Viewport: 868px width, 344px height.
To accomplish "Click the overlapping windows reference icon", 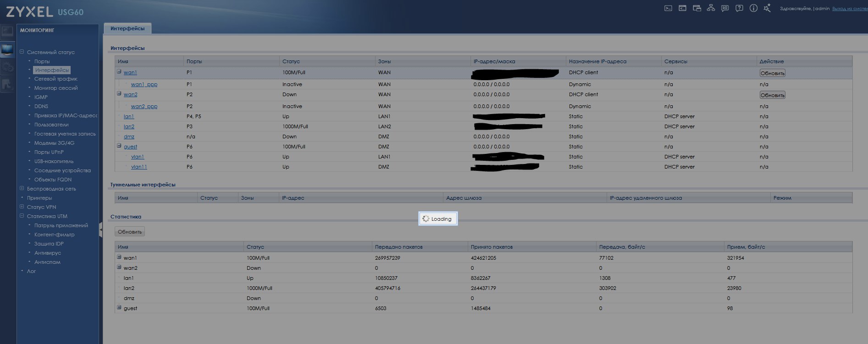I will (697, 8).
